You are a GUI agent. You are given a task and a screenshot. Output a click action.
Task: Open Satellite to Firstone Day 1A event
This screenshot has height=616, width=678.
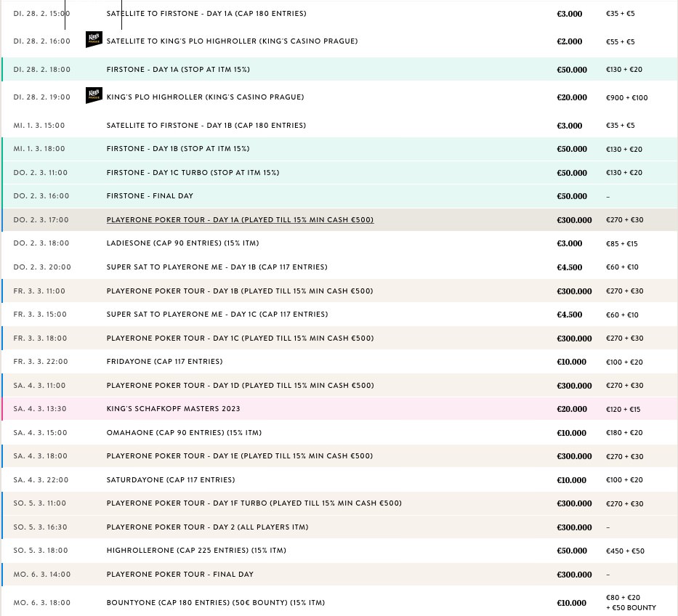(x=206, y=14)
